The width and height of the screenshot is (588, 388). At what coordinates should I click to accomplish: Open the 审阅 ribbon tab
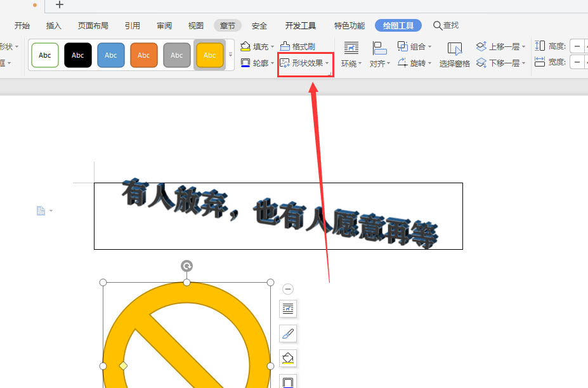click(x=164, y=25)
